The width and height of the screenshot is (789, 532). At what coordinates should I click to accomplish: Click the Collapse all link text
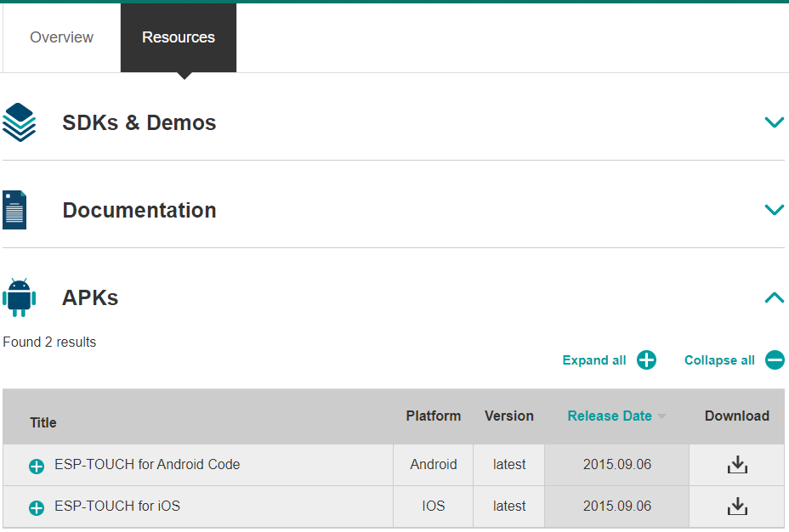click(719, 360)
